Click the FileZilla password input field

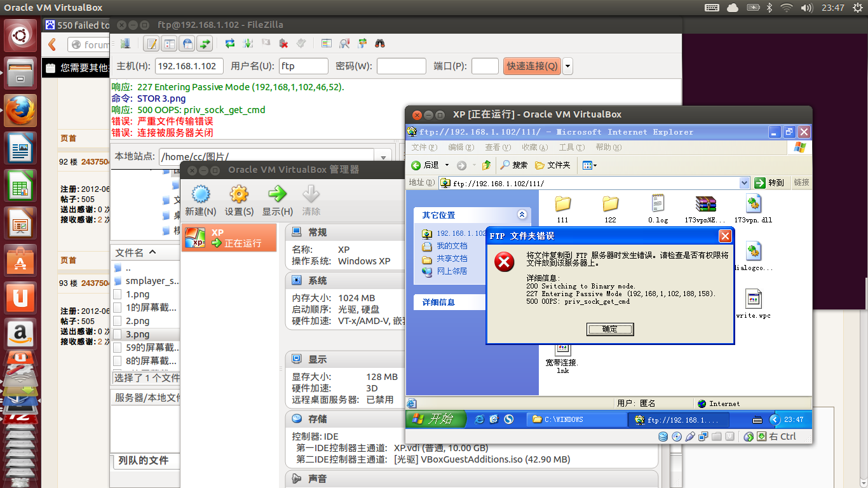[402, 66]
